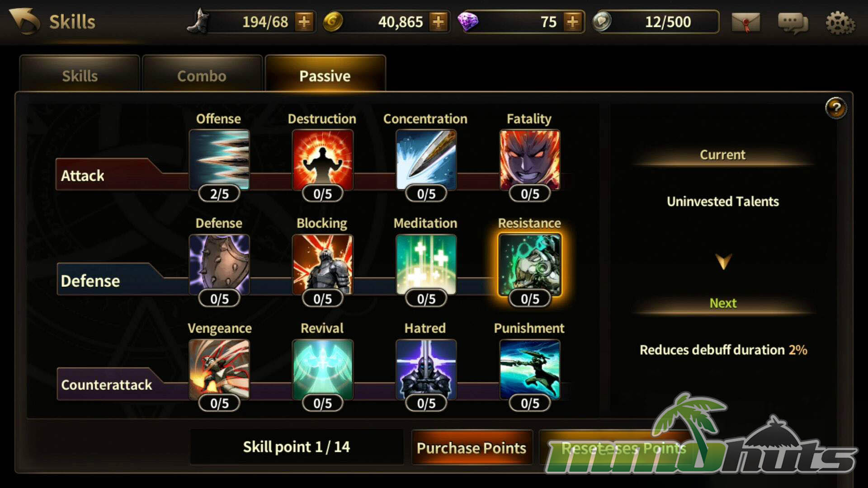The height and width of the screenshot is (488, 868).
Task: Choose the Concentration skill icon
Action: [x=426, y=160]
